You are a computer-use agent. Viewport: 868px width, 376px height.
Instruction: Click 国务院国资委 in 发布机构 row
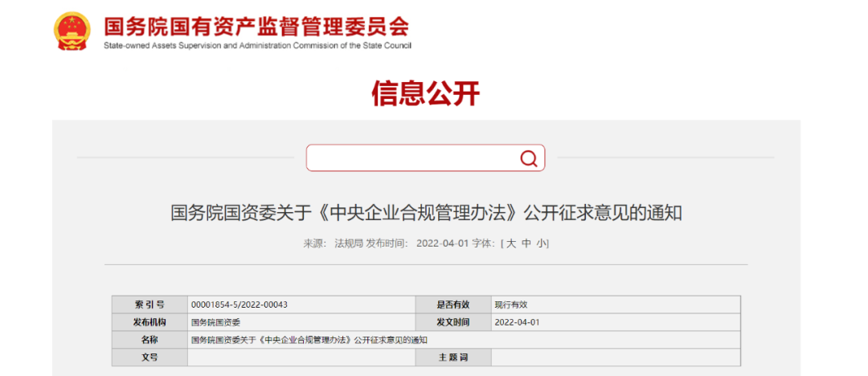click(x=211, y=322)
